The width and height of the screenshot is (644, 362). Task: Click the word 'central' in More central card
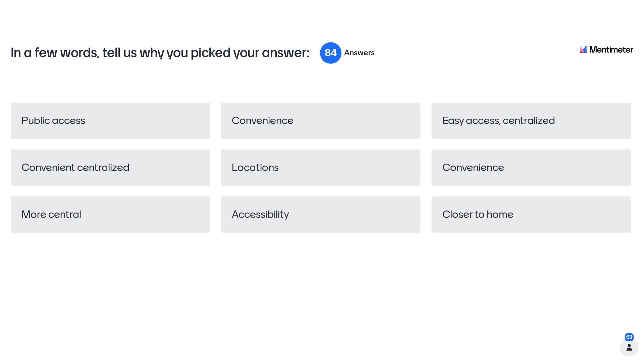pyautogui.click(x=65, y=215)
